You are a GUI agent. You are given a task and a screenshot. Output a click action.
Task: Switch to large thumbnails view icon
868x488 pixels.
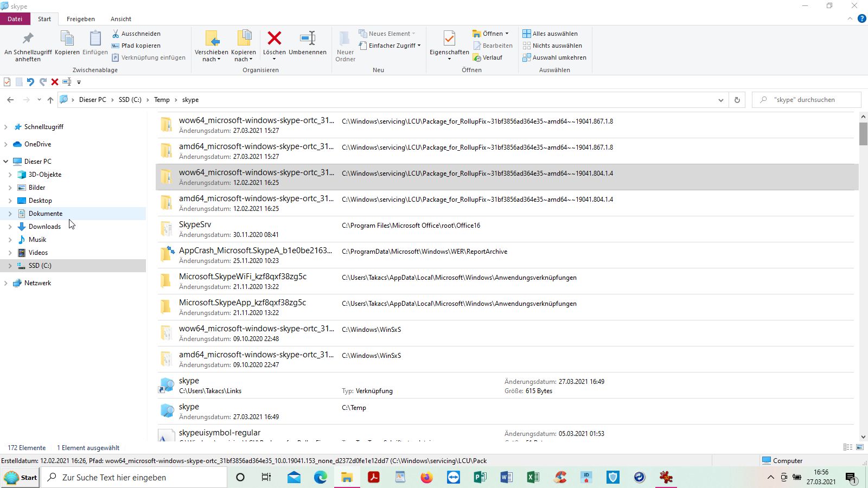click(860, 447)
